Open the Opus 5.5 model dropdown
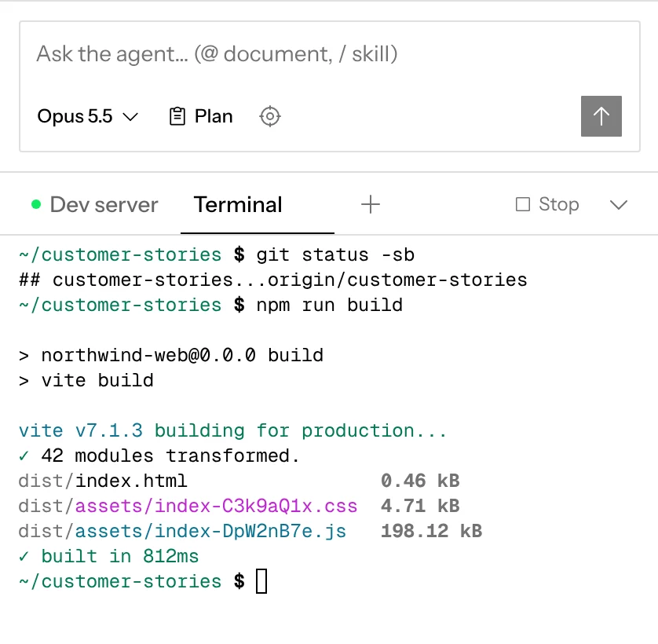This screenshot has width=658, height=644. pos(88,116)
